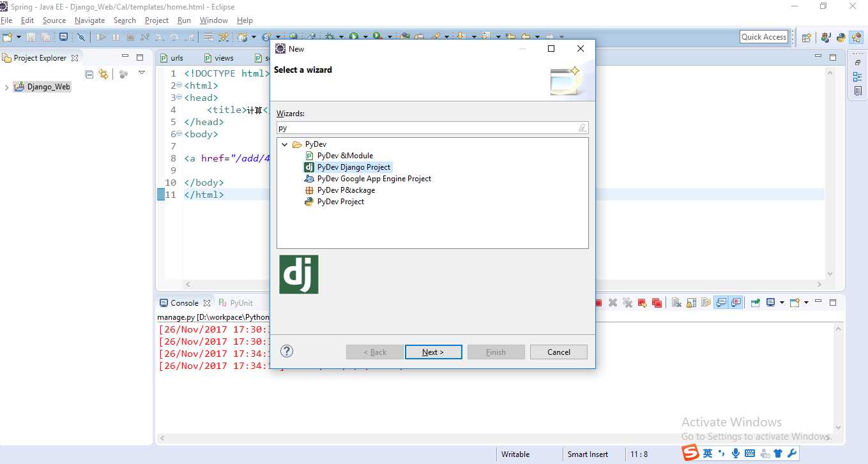Click Remove Launch gray X in Console
This screenshot has width=868, height=464.
tap(613, 303)
